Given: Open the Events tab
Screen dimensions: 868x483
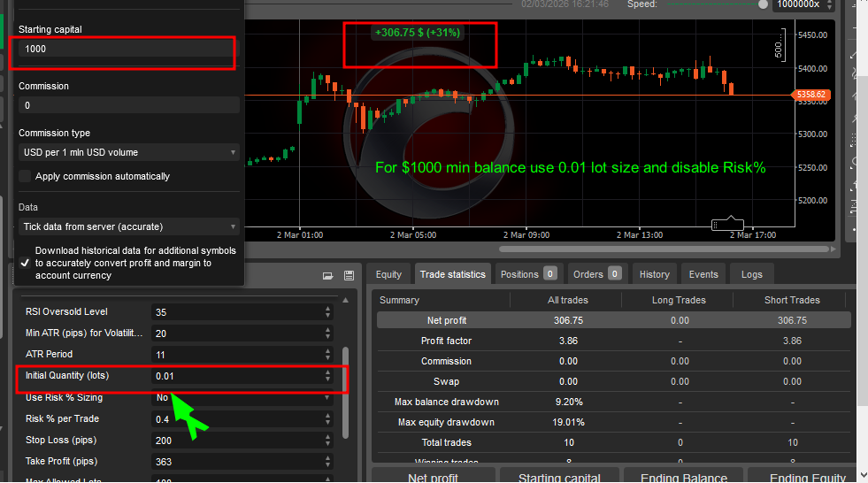Looking at the screenshot, I should click(x=703, y=274).
